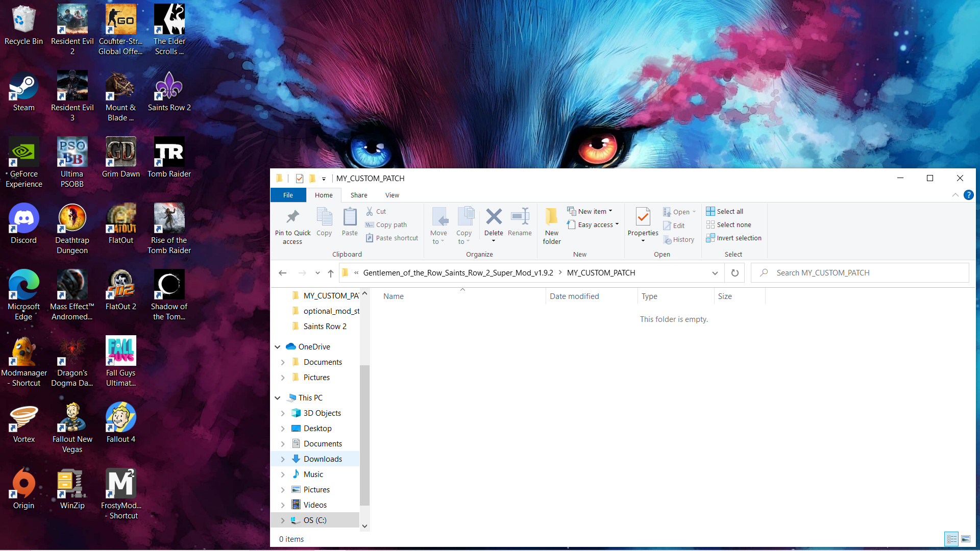Open Discord desktop icon
This screenshot has height=551, width=980.
tap(23, 224)
